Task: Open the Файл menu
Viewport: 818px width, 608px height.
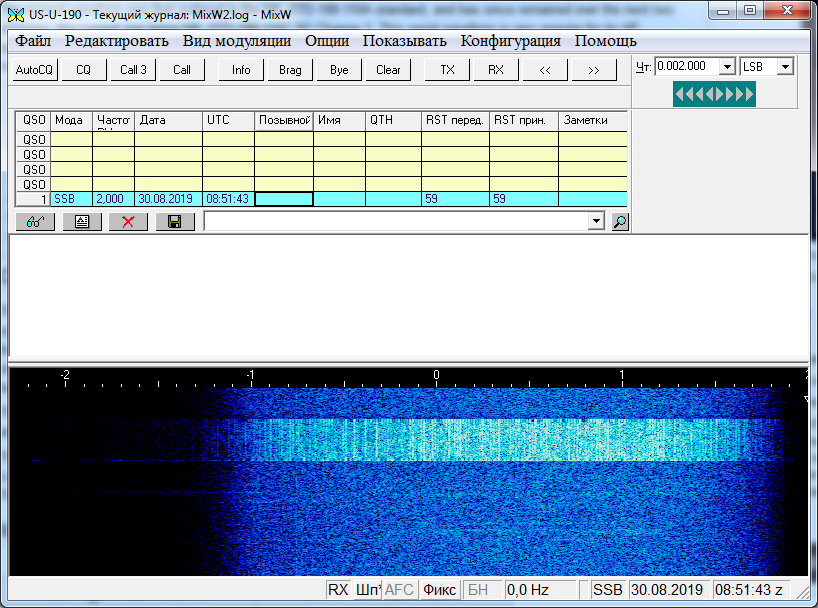Action: [x=32, y=41]
